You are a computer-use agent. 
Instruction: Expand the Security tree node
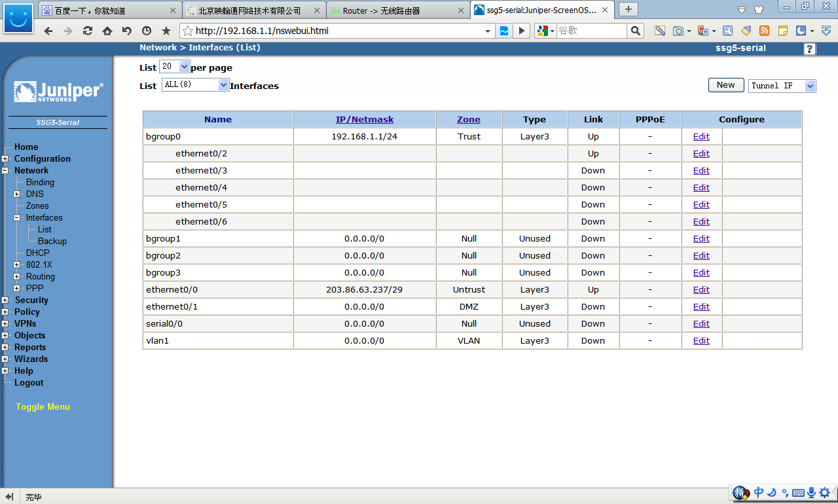pos(5,300)
